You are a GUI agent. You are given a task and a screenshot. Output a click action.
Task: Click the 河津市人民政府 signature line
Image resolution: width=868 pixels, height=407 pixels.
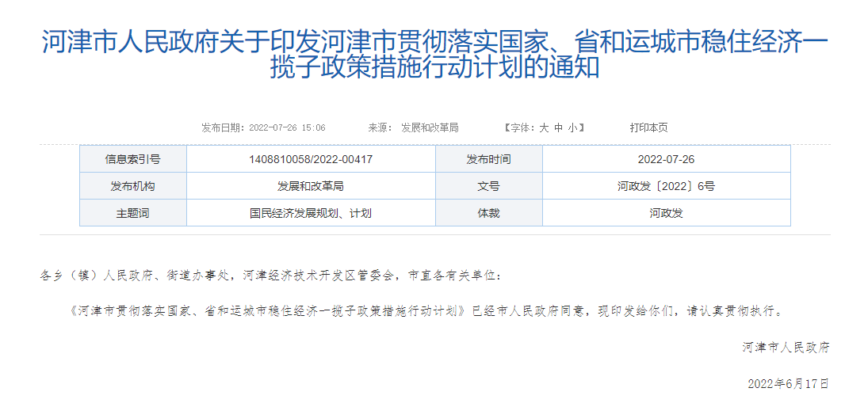pos(786,348)
